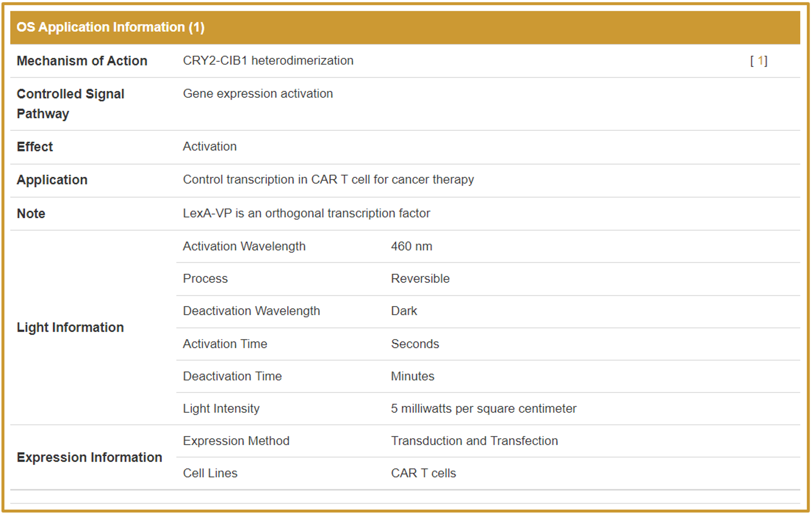This screenshot has width=812, height=514.
Task: Open reference link 1 for Mechanism of Action
Action: tap(760, 61)
